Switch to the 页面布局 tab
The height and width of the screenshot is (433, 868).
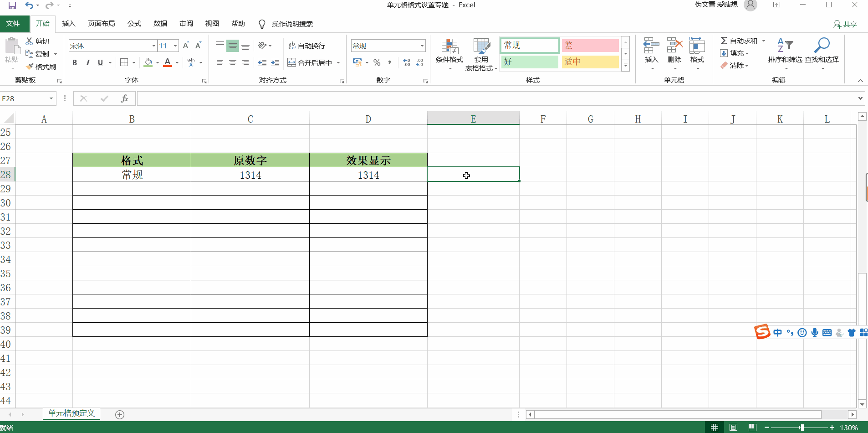(x=101, y=24)
